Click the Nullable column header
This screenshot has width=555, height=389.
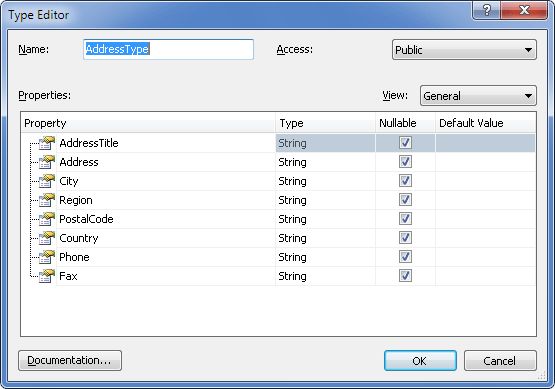405,123
